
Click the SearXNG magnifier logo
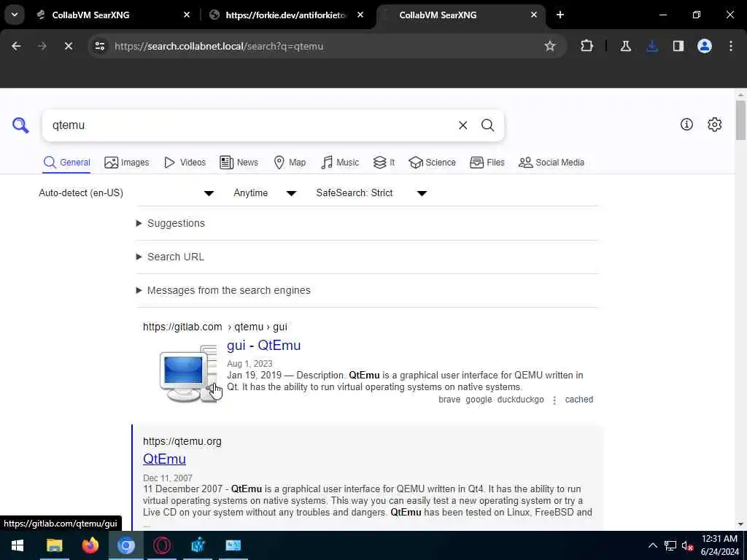point(20,125)
